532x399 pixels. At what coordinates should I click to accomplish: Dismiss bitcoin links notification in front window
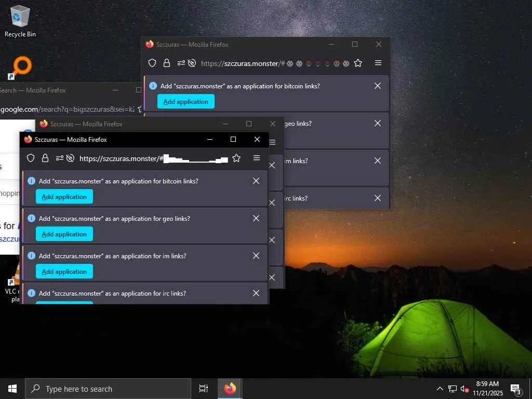click(256, 181)
